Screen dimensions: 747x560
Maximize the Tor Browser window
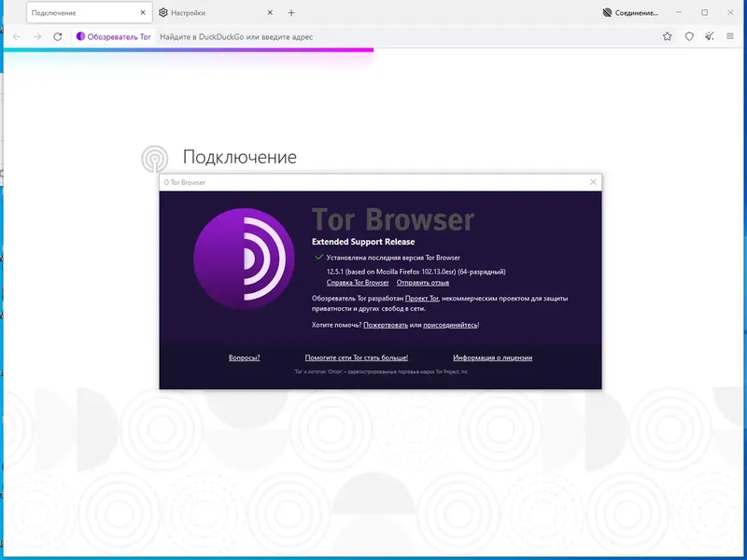tap(705, 12)
